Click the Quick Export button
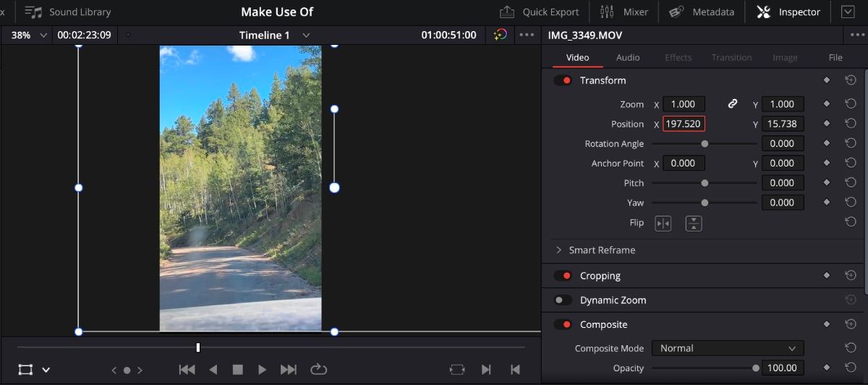 click(540, 12)
